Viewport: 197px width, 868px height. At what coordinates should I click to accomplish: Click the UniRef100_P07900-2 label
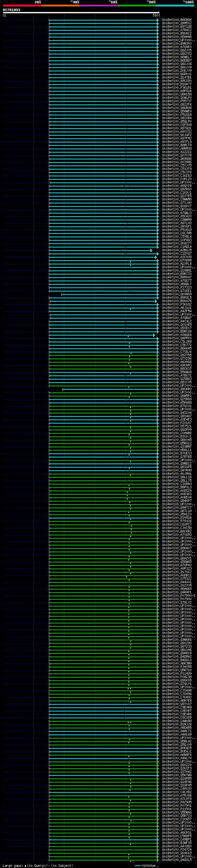179,596
